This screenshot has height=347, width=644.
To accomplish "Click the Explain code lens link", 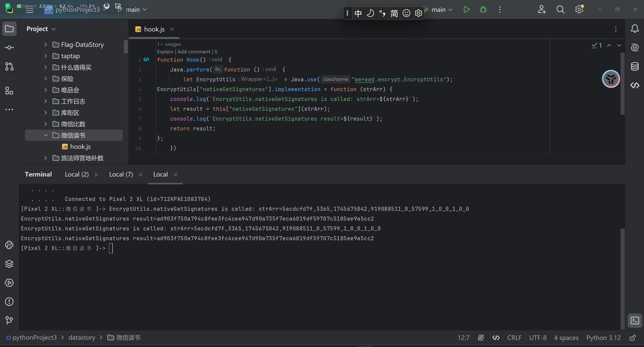I will (165, 52).
